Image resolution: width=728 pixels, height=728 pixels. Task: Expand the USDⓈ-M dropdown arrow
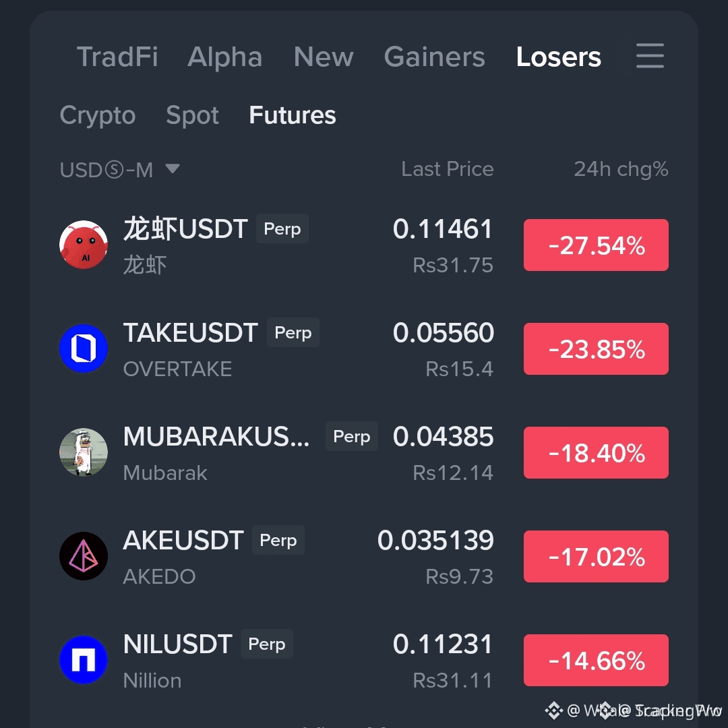[173, 168]
